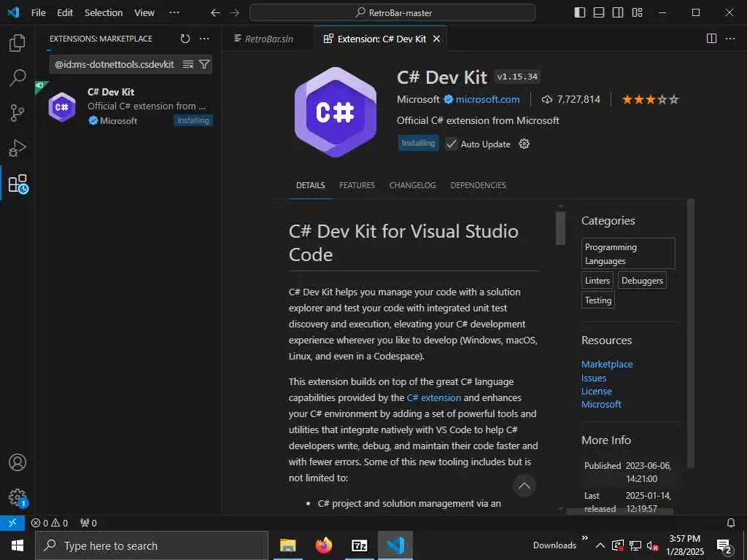Open the Search view in activity bar

point(18,77)
